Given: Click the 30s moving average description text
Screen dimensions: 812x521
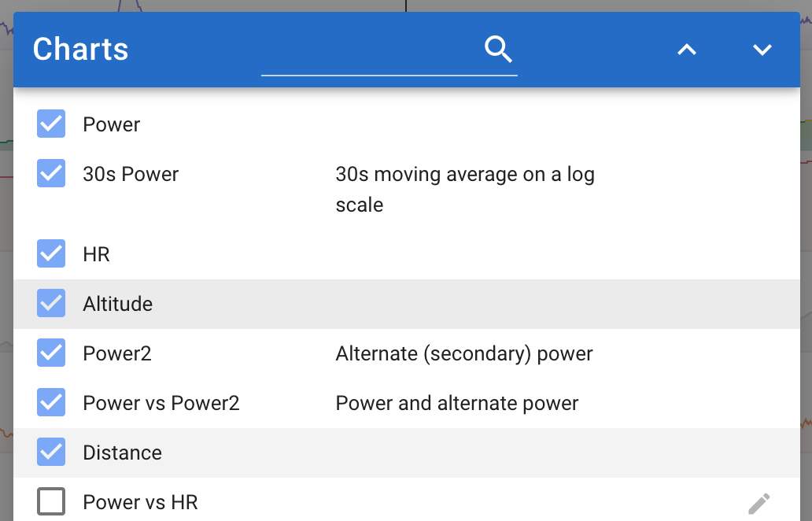Looking at the screenshot, I should 465,190.
